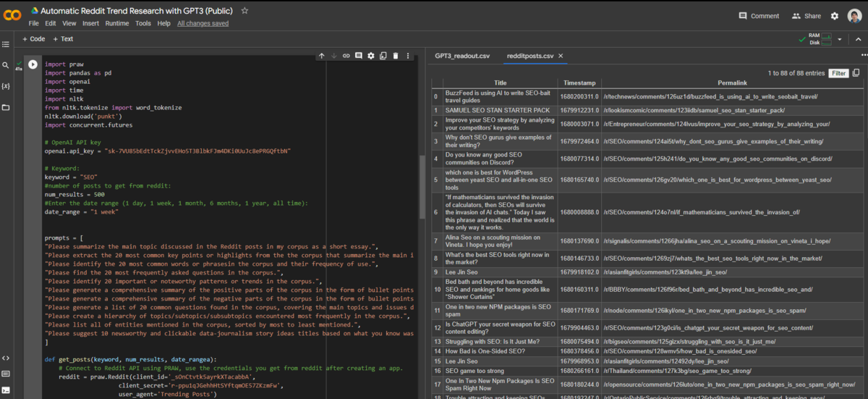
Task: Add a new Code cell
Action: [x=34, y=39]
